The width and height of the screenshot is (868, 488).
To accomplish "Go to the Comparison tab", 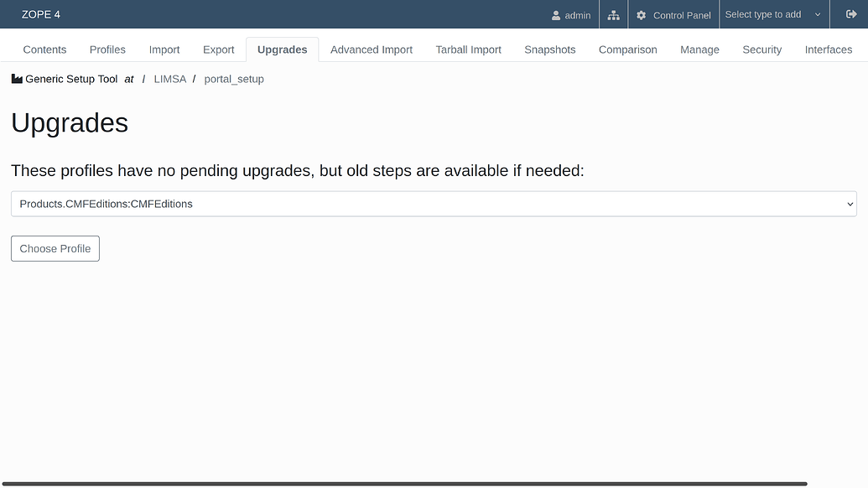I will point(627,49).
